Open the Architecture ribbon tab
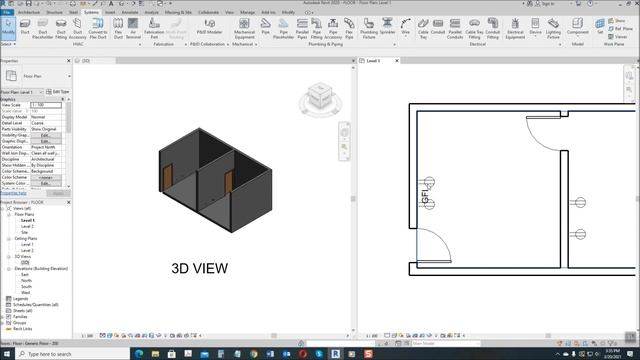The width and height of the screenshot is (640, 360). 29,13
